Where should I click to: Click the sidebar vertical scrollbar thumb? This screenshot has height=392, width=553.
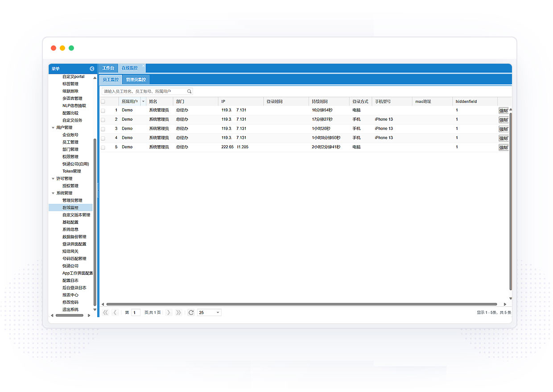(95, 222)
